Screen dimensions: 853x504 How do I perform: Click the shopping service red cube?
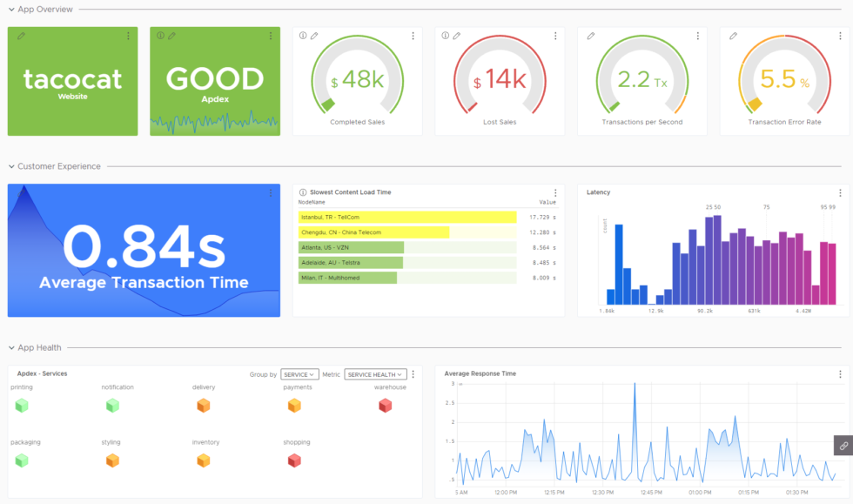(x=294, y=460)
